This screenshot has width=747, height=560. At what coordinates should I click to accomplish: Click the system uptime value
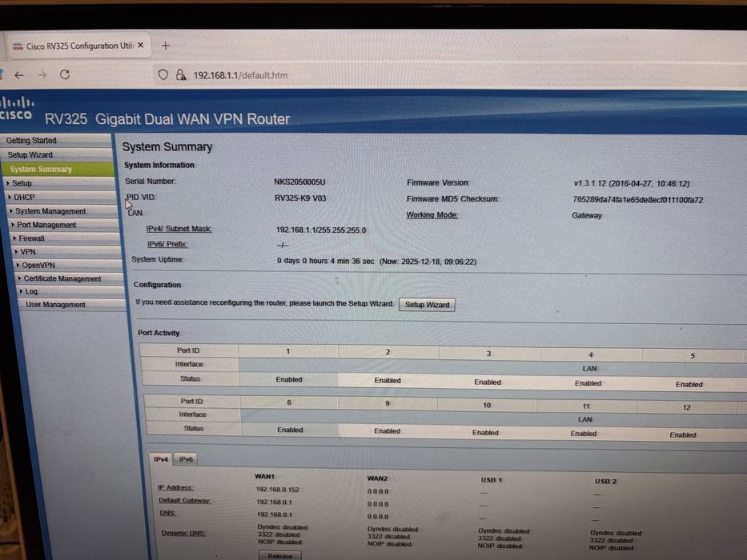pos(376,262)
